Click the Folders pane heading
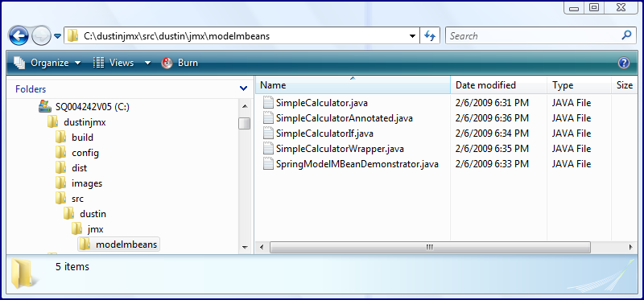 coord(31,89)
